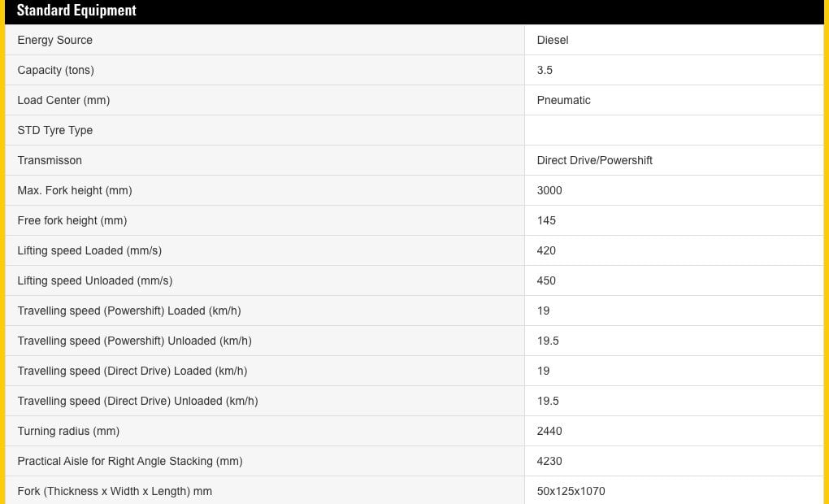
Task: Select Travelling speed (Direct Drive) Unloaded label
Action: click(x=137, y=401)
